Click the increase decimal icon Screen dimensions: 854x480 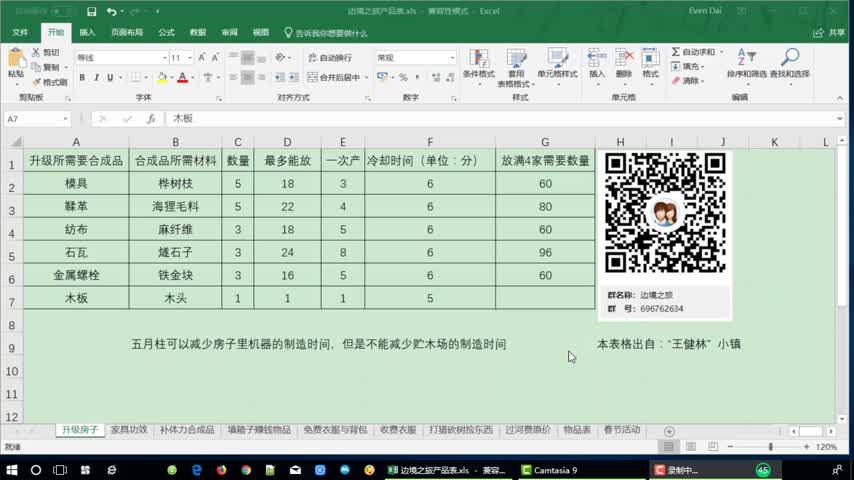point(436,77)
